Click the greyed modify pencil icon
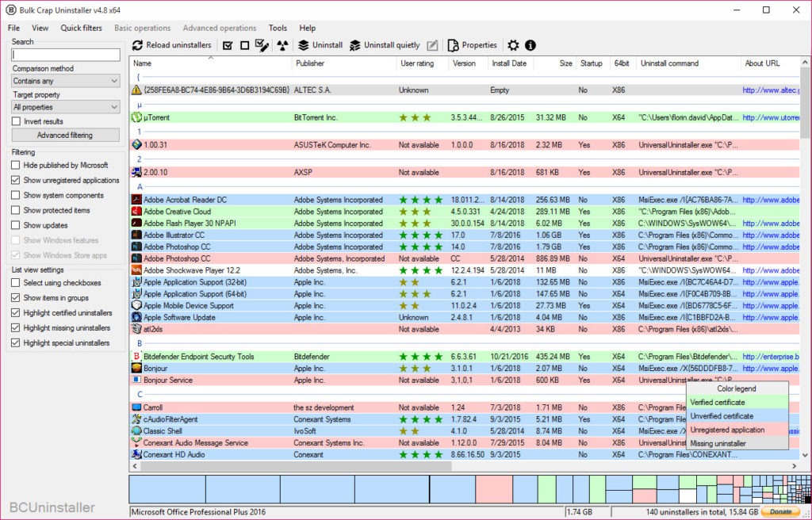Image resolution: width=812 pixels, height=520 pixels. coord(432,45)
